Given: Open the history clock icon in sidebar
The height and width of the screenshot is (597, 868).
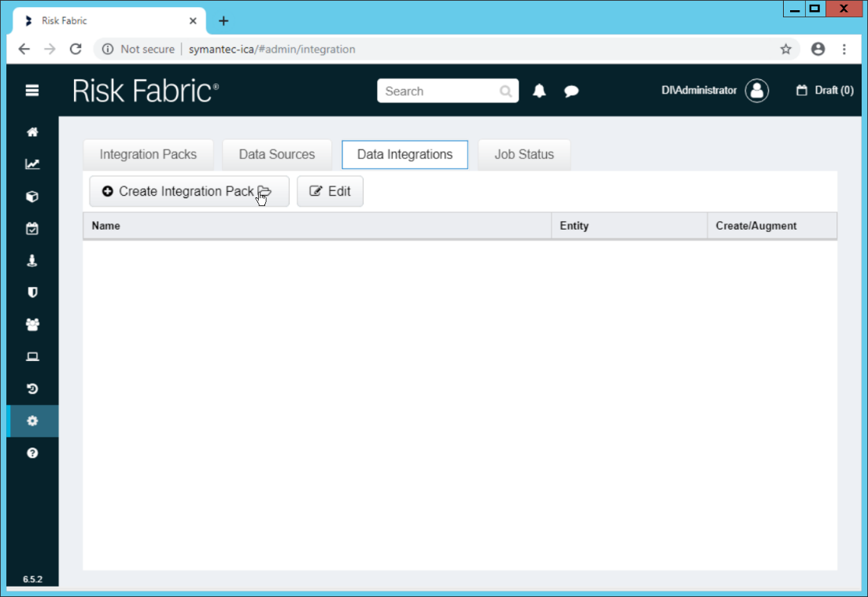Looking at the screenshot, I should click(x=32, y=389).
